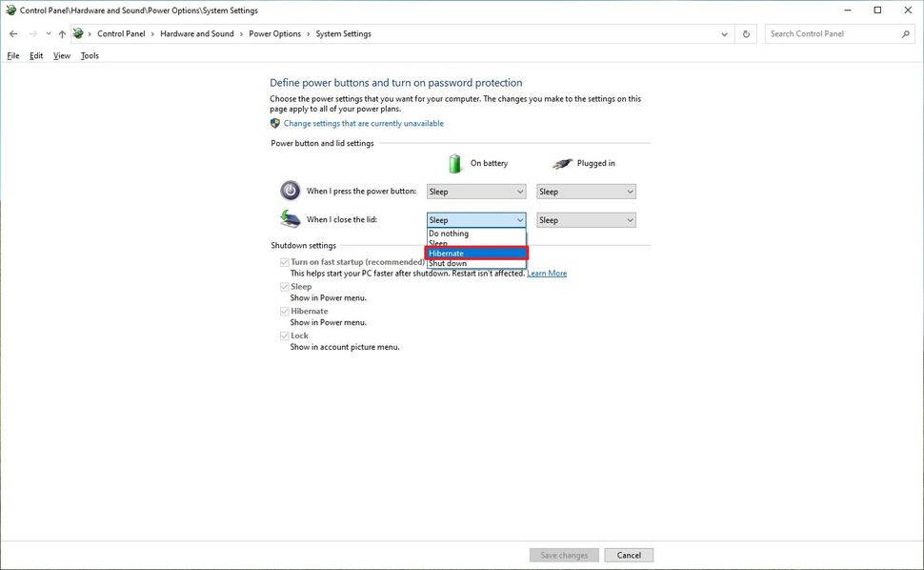Click the up arrow to go to parent folder

[62, 33]
